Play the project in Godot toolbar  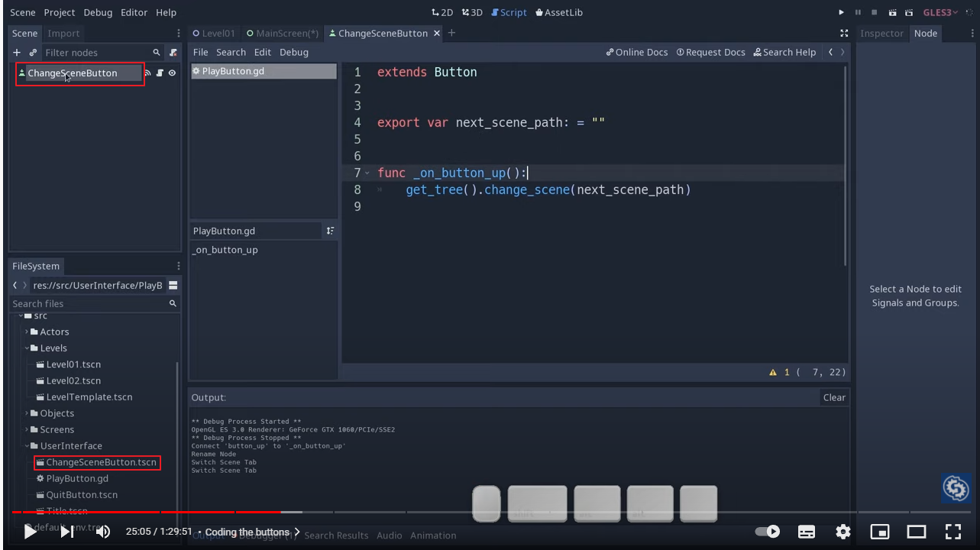(842, 12)
